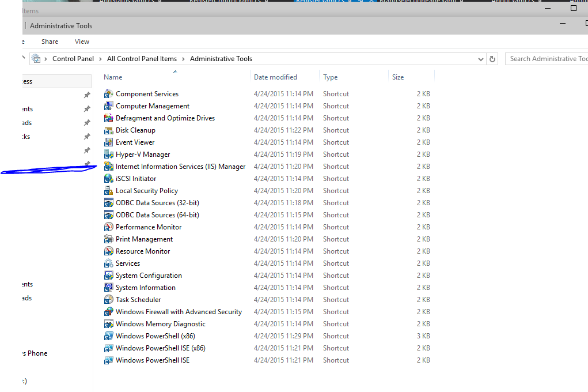The width and height of the screenshot is (588, 392).
Task: Select the Performance Monitor icon
Action: point(108,227)
